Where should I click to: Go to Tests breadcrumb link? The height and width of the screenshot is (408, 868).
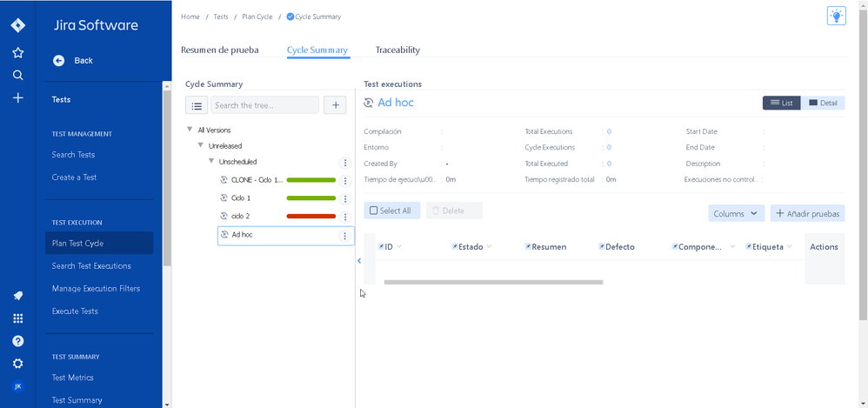click(220, 17)
